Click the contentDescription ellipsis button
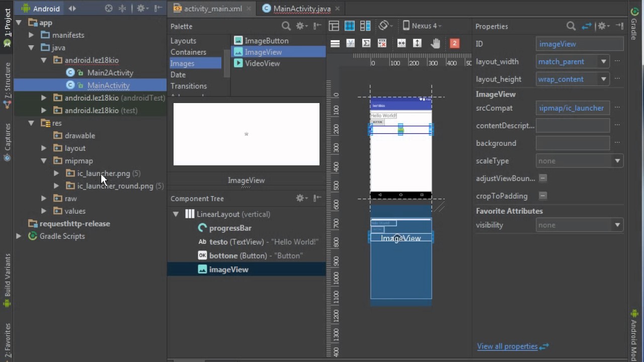The height and width of the screenshot is (362, 644). tap(617, 125)
